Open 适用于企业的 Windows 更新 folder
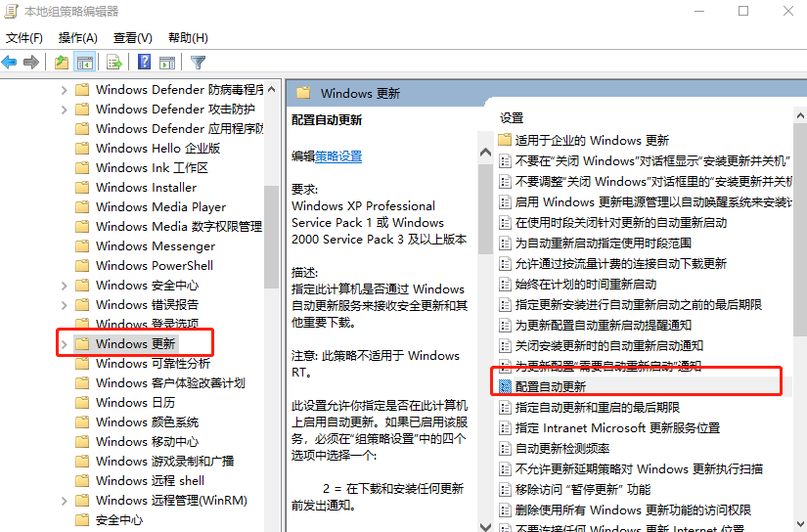This screenshot has height=532, width=807. (592, 140)
